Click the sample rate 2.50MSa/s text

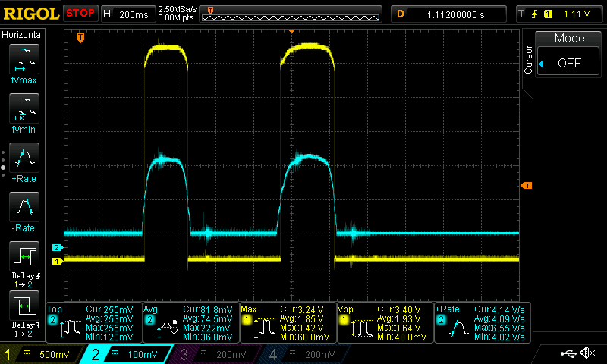178,9
